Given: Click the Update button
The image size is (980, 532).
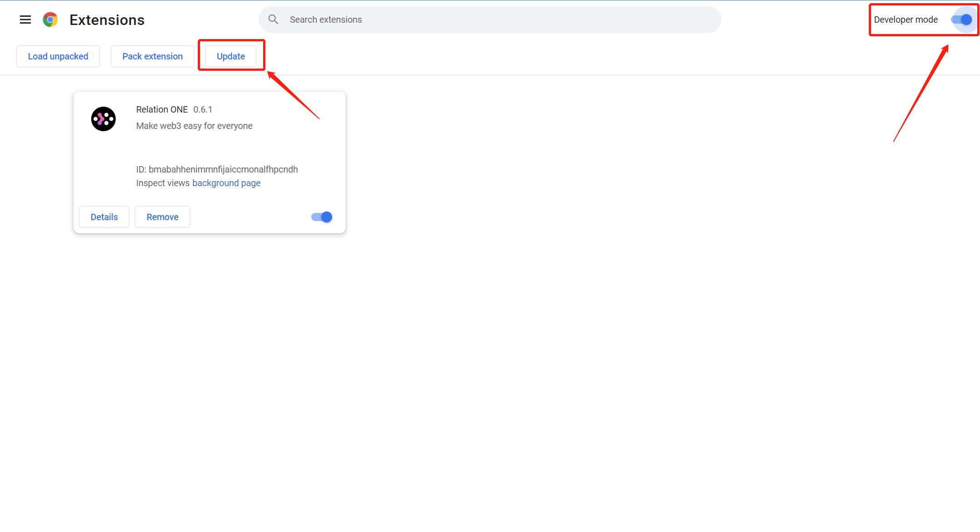Looking at the screenshot, I should (x=231, y=56).
